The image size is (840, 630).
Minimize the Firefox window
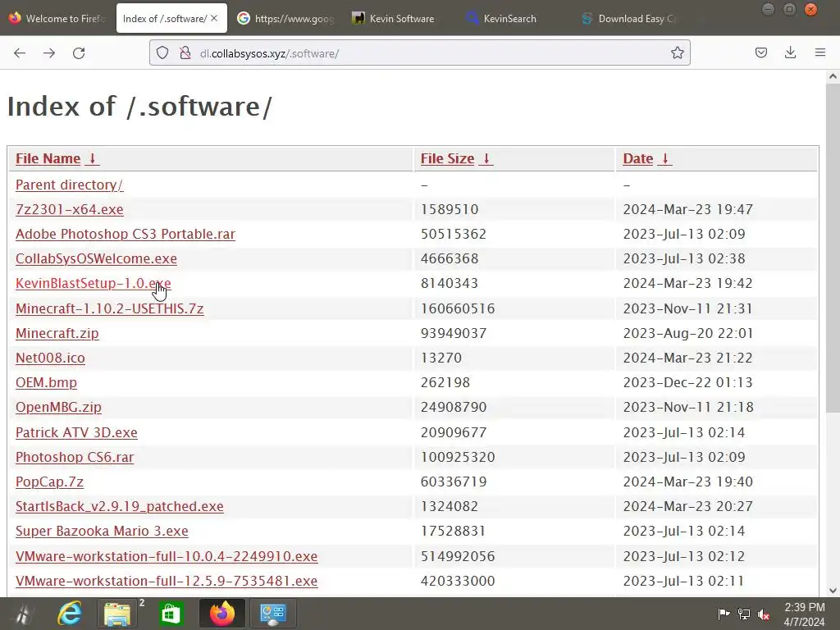click(x=768, y=9)
